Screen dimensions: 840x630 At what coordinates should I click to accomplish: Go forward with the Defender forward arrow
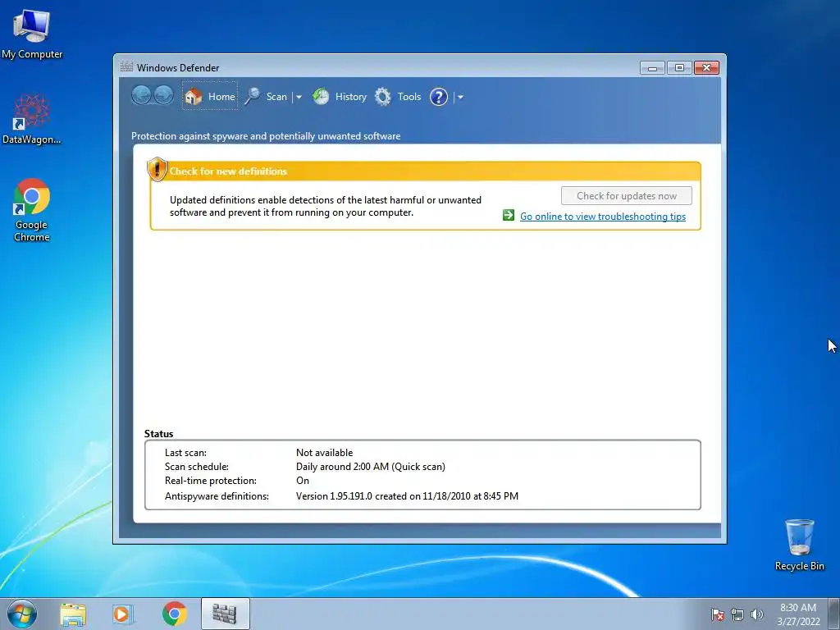point(164,96)
